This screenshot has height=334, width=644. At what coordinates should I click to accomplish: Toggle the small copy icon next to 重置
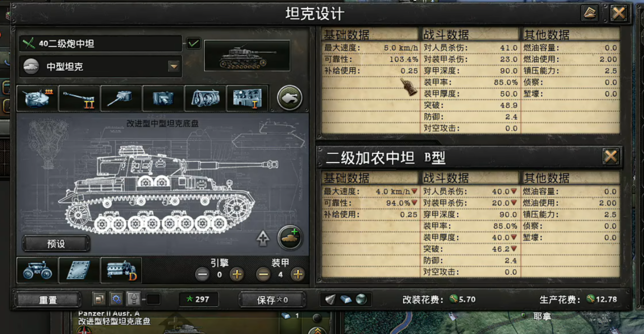pyautogui.click(x=99, y=299)
